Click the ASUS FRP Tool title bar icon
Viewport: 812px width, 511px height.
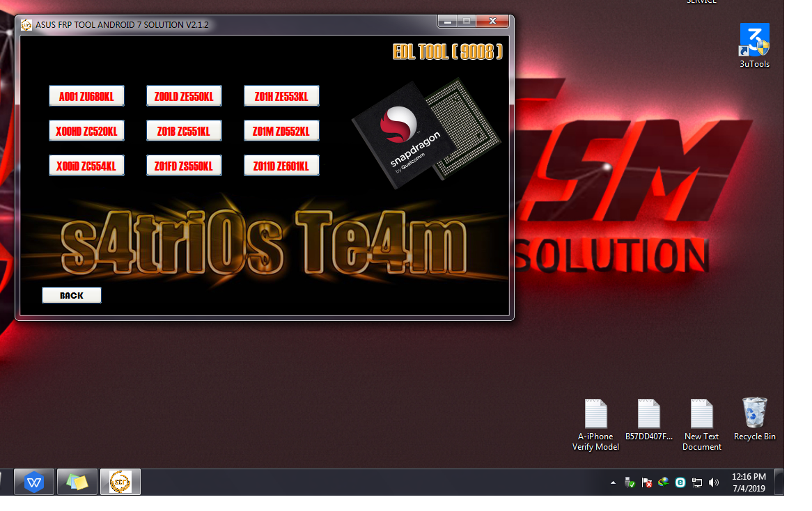coord(26,25)
